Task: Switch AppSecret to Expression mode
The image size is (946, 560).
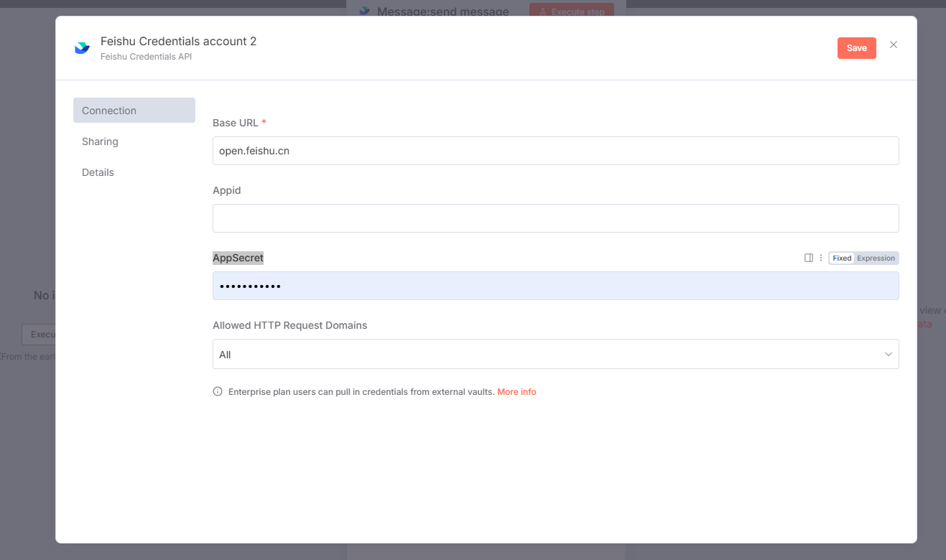Action: (876, 258)
